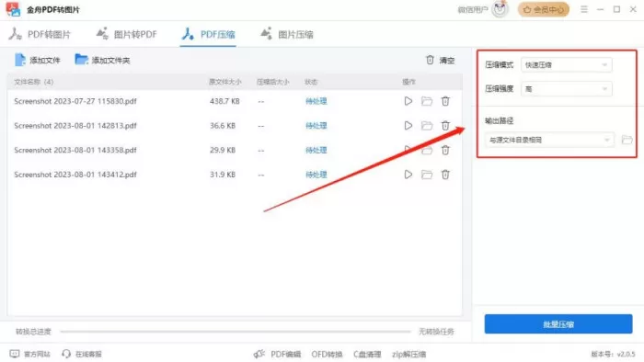Image resolution: width=644 pixels, height=362 pixels.
Task: Open the zip解压缩 link
Action: [x=408, y=354]
